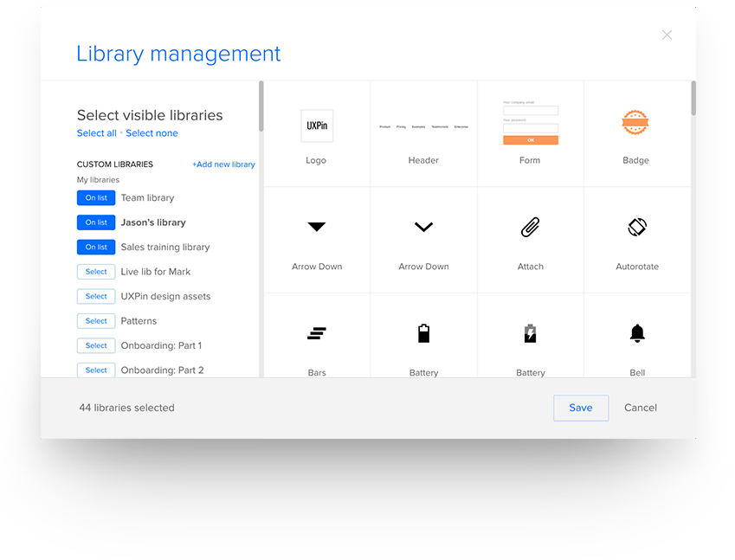This screenshot has height=560, width=735.
Task: Click +Add new library link
Action: 223,164
